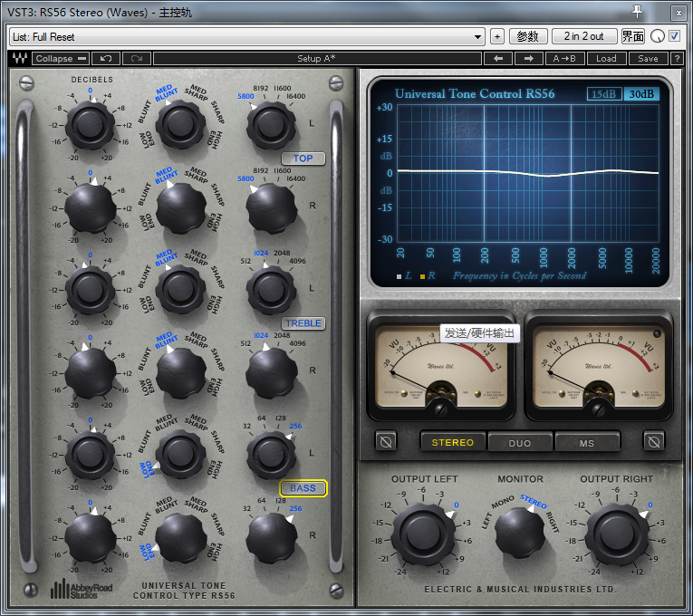Switch graph range to 15dB
The height and width of the screenshot is (616, 693).
(x=603, y=94)
